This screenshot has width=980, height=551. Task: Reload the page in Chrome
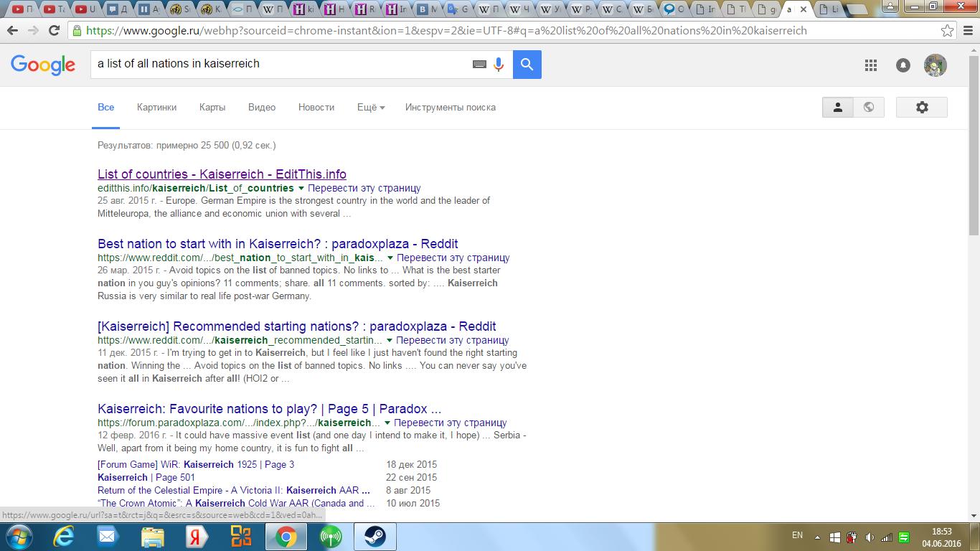54,31
